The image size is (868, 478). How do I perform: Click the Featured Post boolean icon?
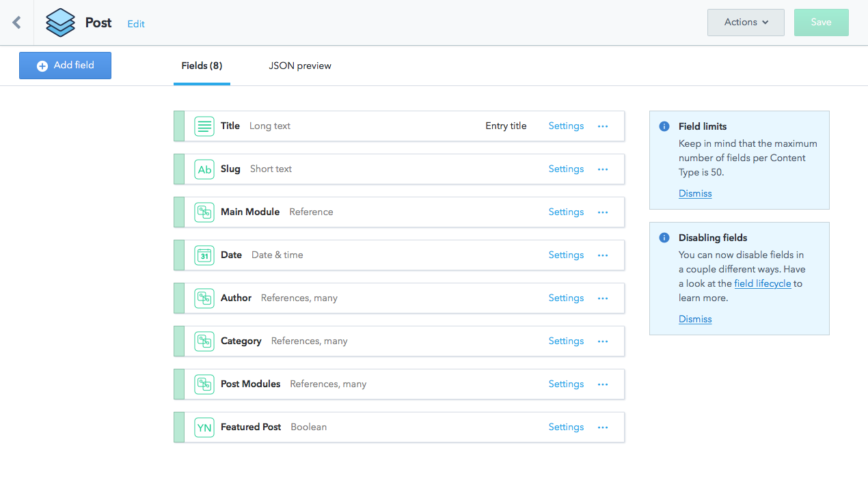(x=204, y=427)
